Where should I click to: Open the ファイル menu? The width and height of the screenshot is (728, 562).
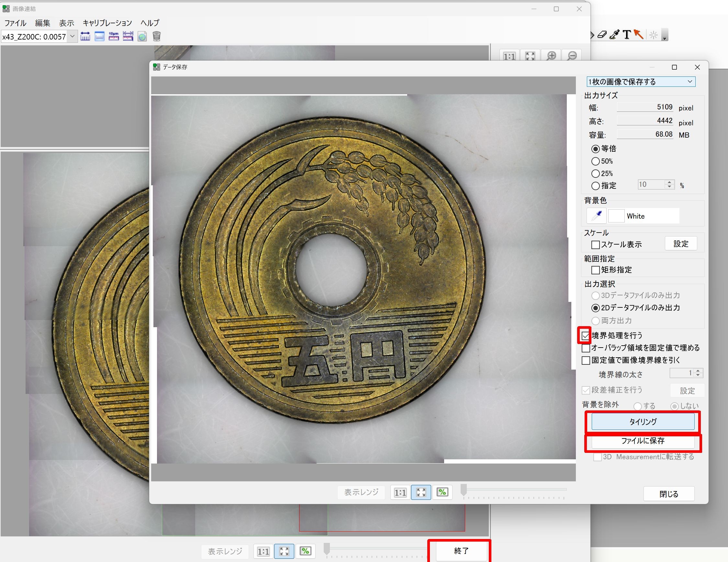click(x=15, y=23)
